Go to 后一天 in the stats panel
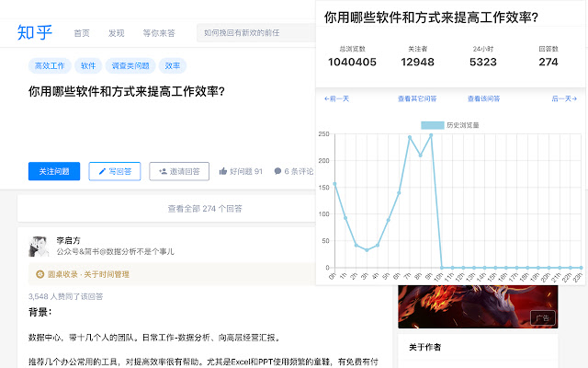Viewport: 588px width, 368px height. 563,98
